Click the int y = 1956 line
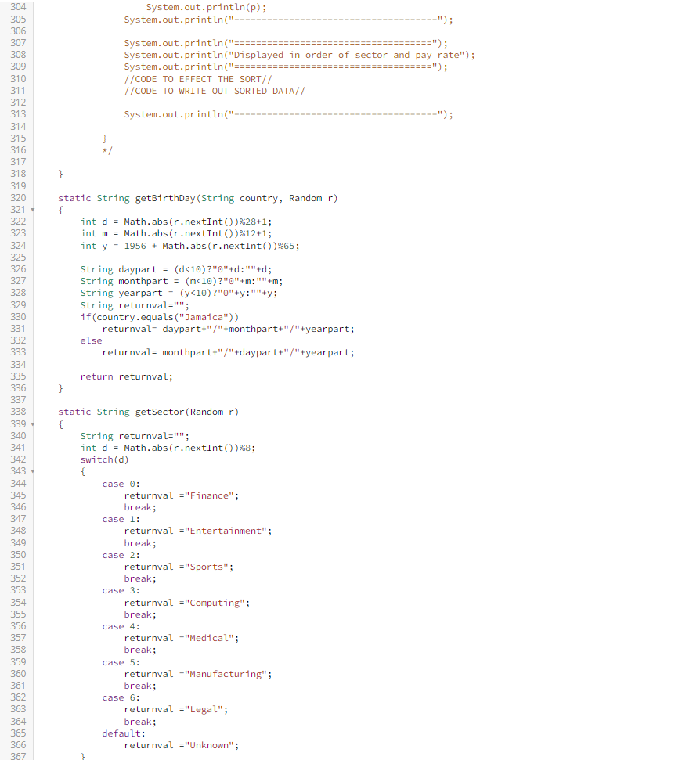Screen dimensions: 700x760 pyautogui.click(x=189, y=246)
